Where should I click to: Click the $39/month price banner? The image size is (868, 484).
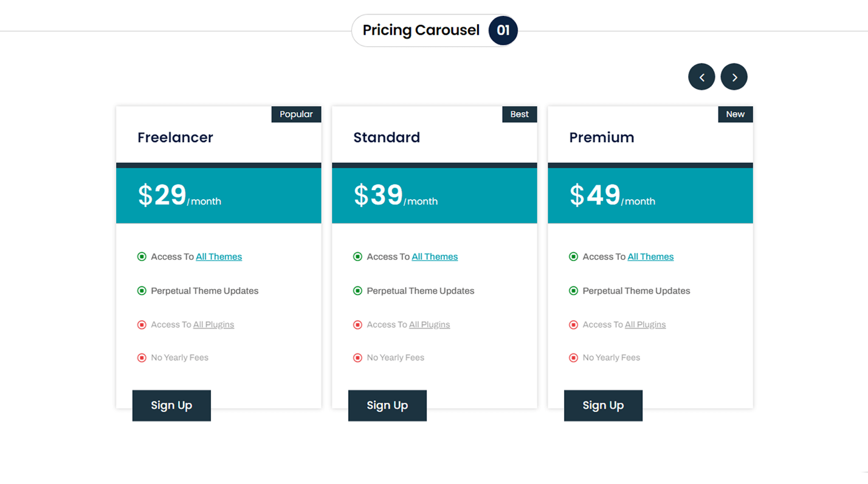coord(434,196)
